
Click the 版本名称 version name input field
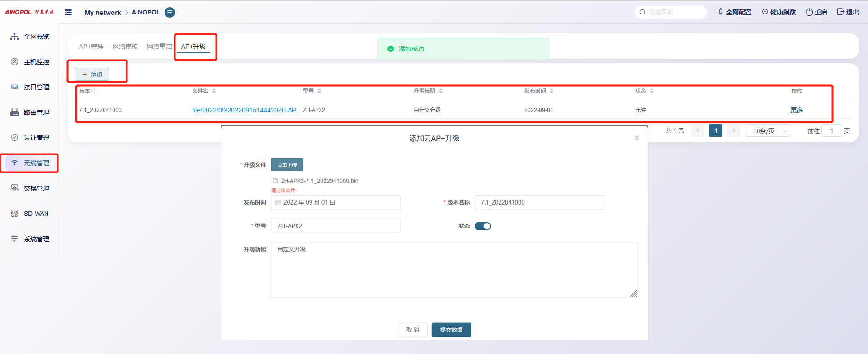click(x=539, y=203)
